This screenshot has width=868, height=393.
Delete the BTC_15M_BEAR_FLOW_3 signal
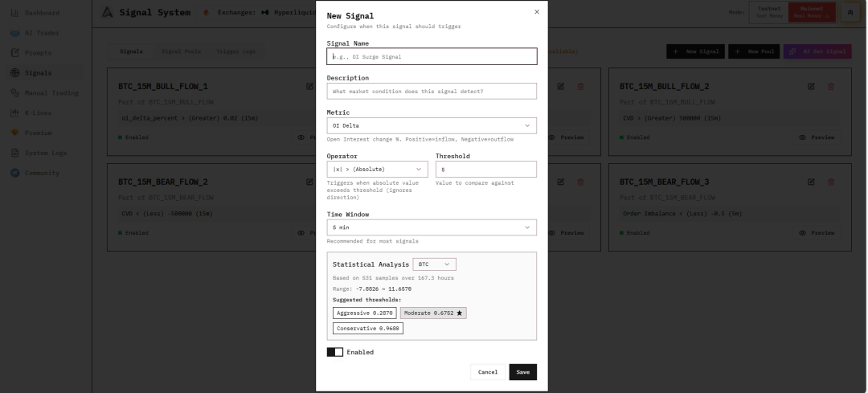tap(831, 182)
